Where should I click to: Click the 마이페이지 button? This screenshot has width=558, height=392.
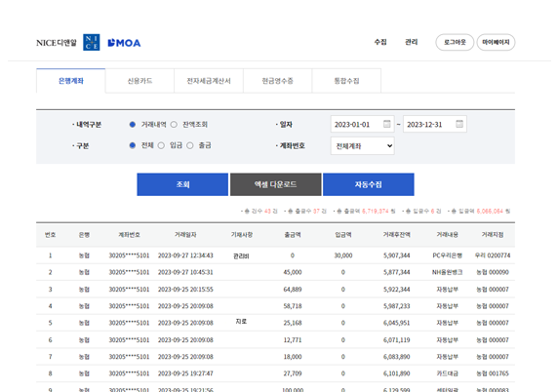[x=497, y=42]
